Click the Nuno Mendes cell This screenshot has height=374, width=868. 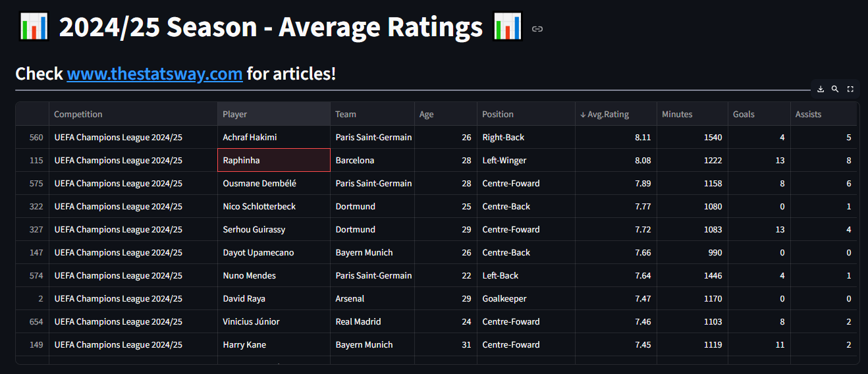(x=274, y=275)
